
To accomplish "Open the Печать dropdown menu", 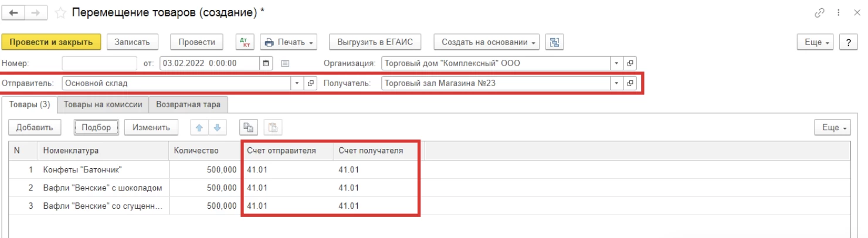I will click(290, 42).
